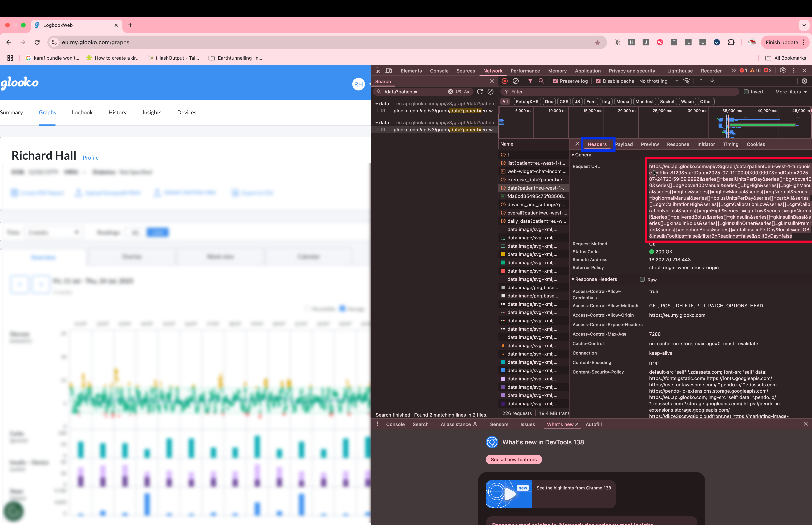The height and width of the screenshot is (525, 812).
Task: Toggle the device toolbar icon
Action: coord(389,71)
